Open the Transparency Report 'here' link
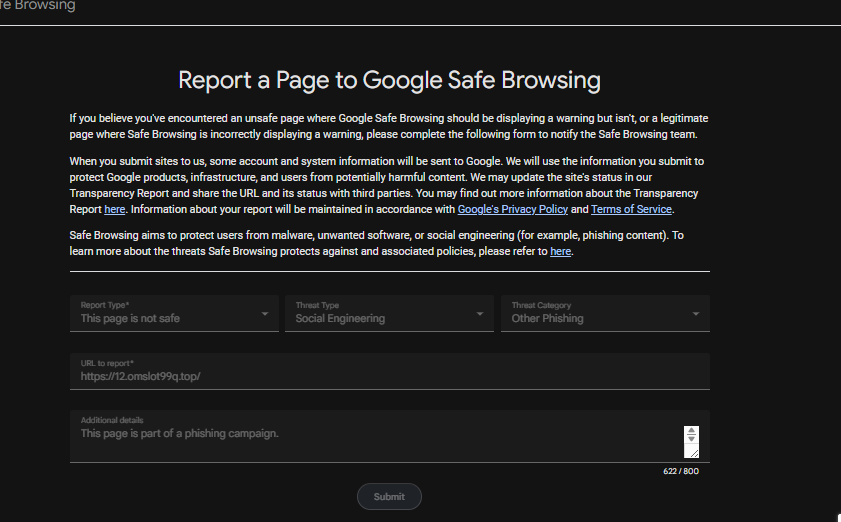Image resolution: width=841 pixels, height=522 pixels. pos(114,209)
